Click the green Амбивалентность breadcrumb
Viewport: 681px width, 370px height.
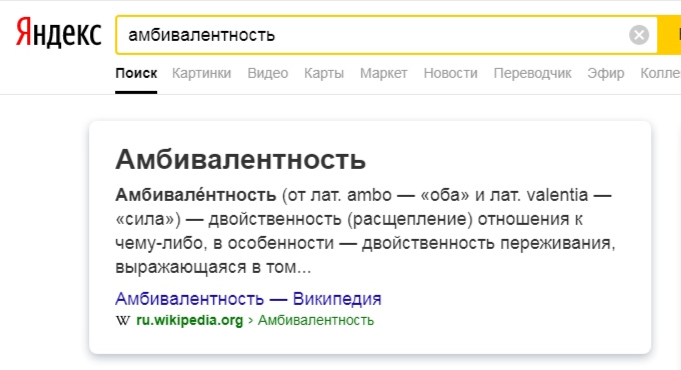click(316, 320)
